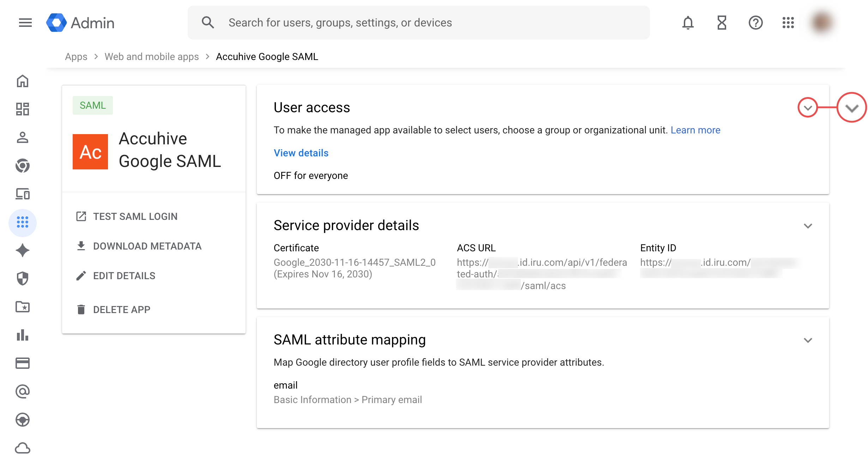Click EDIT DETAILS
The image size is (868, 468).
[x=116, y=276]
